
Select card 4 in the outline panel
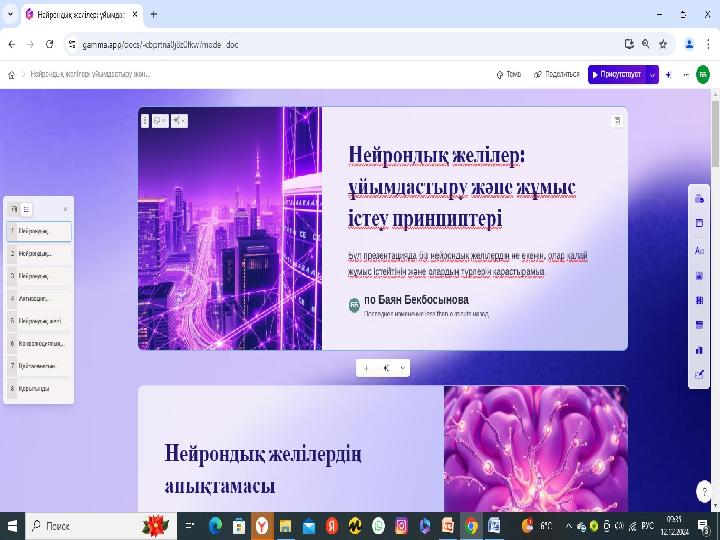(x=39, y=298)
